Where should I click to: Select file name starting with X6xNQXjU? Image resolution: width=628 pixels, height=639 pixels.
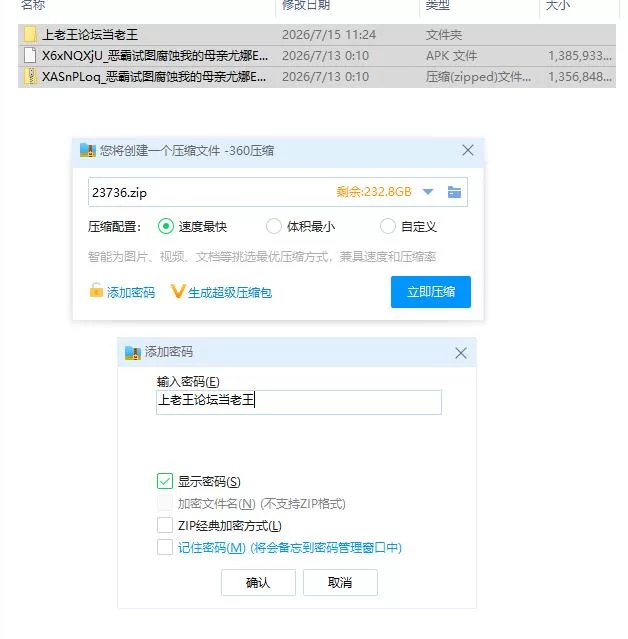(155, 55)
